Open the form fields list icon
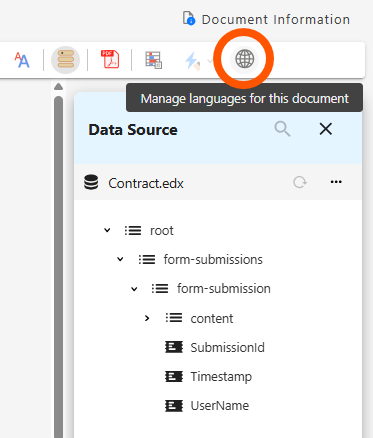The image size is (373, 438). click(x=153, y=60)
